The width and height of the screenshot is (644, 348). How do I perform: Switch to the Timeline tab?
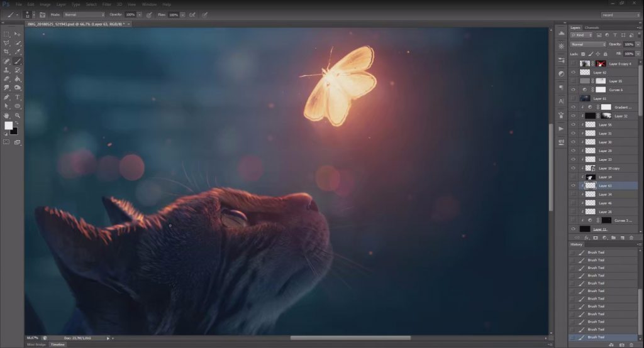point(57,345)
